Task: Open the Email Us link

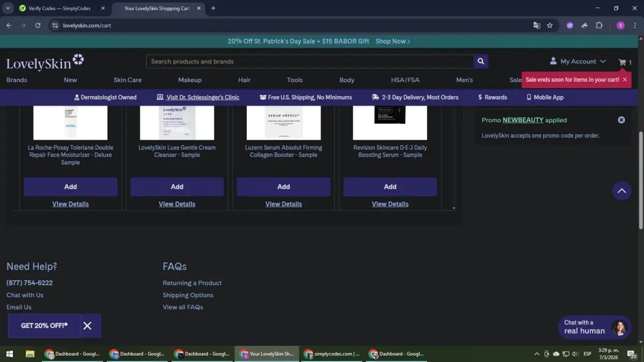Action: (19, 307)
